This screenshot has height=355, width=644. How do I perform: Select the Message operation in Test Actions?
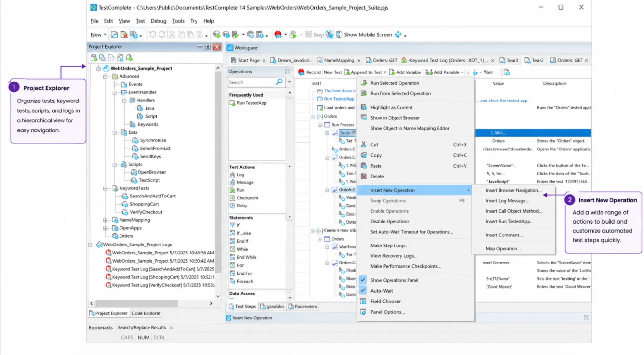coord(245,182)
